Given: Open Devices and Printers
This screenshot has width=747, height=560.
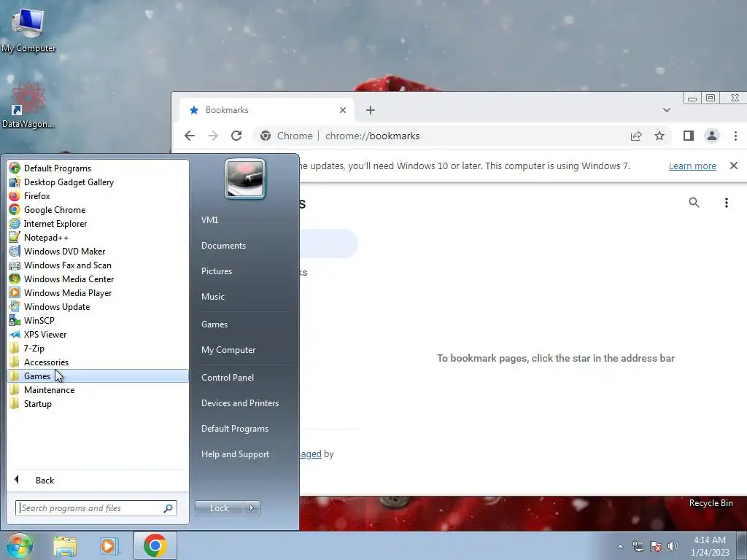Looking at the screenshot, I should coord(239,403).
